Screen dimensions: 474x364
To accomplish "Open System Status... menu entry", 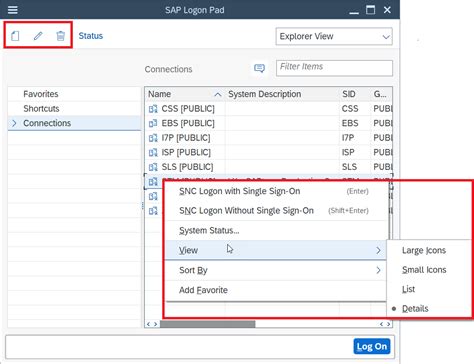I will pos(277,230).
